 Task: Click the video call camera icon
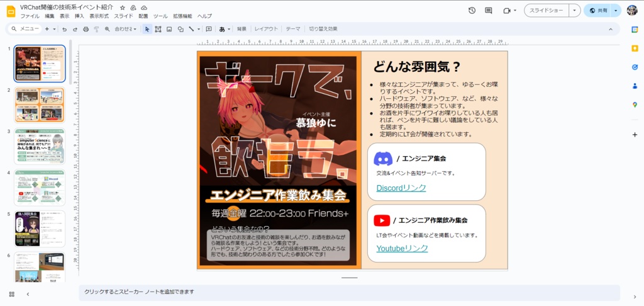[506, 11]
